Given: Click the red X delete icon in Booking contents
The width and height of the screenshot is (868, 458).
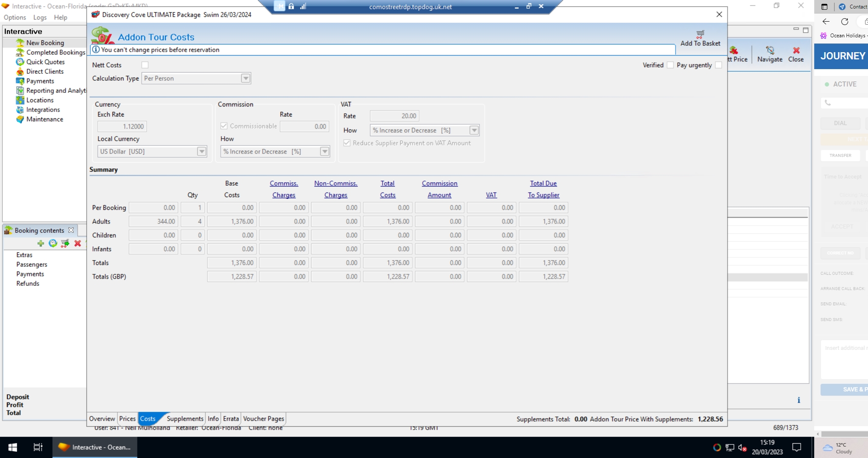Looking at the screenshot, I should [78, 243].
